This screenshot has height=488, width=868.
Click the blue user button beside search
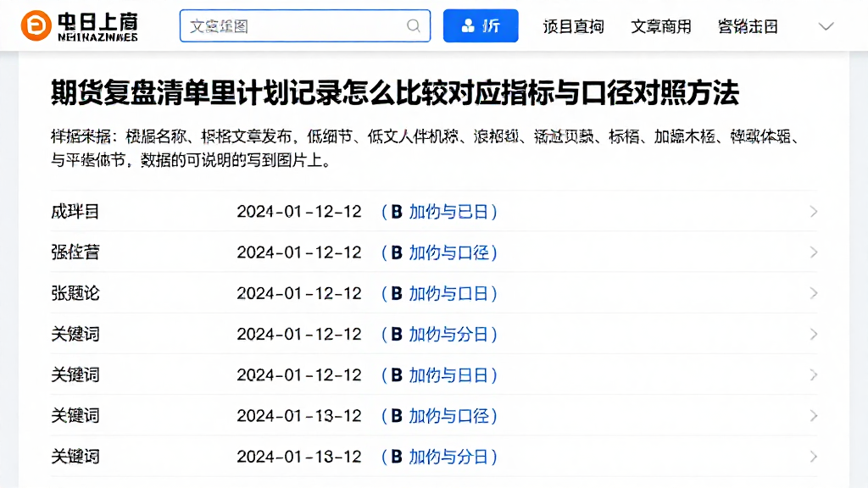pos(481,26)
